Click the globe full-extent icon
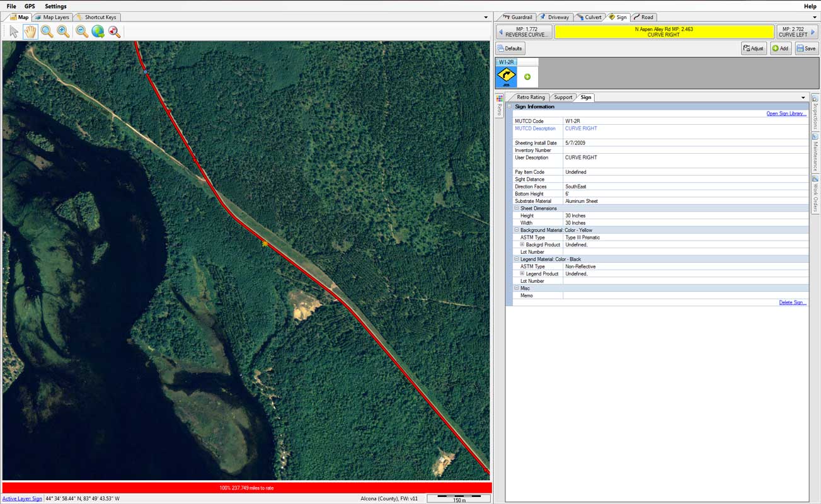Image resolution: width=821 pixels, height=504 pixels. pyautogui.click(x=98, y=31)
